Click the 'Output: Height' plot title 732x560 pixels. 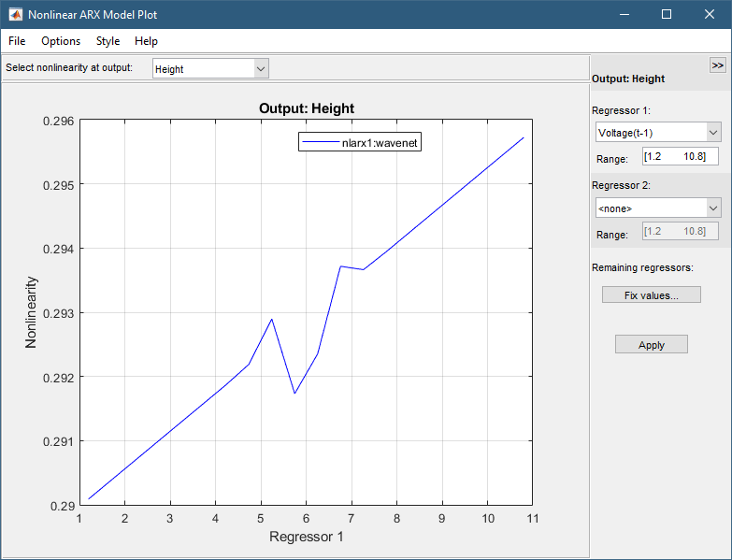pyautogui.click(x=307, y=108)
